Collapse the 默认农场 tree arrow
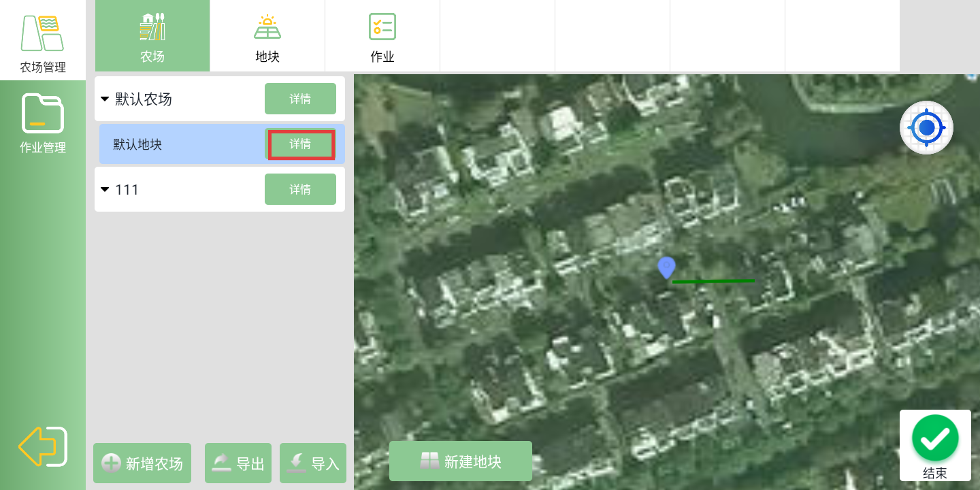Image resolution: width=980 pixels, height=490 pixels. 105,99
